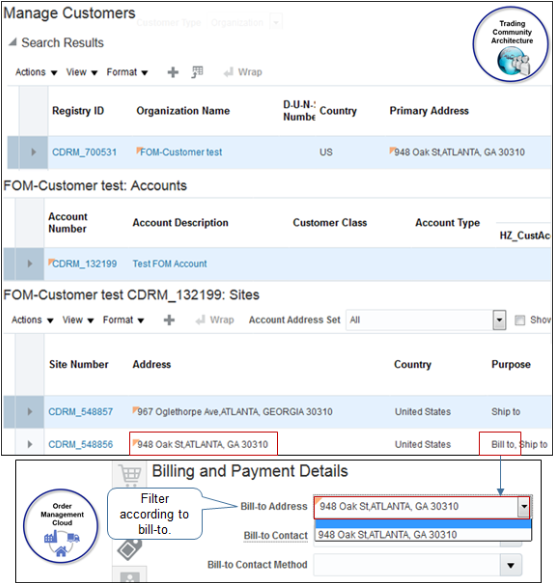
Task: Click the Account Description column header
Action: [180, 223]
